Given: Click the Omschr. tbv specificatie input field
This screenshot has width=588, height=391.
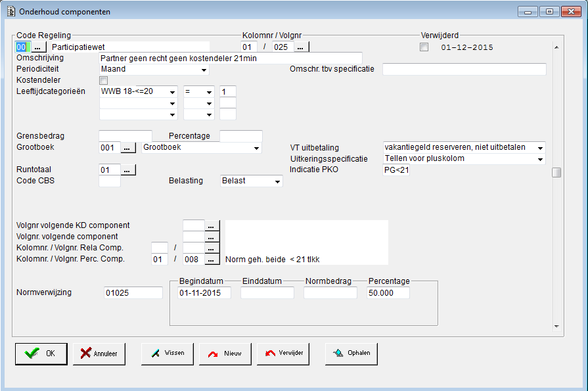Looking at the screenshot, I should (x=464, y=69).
